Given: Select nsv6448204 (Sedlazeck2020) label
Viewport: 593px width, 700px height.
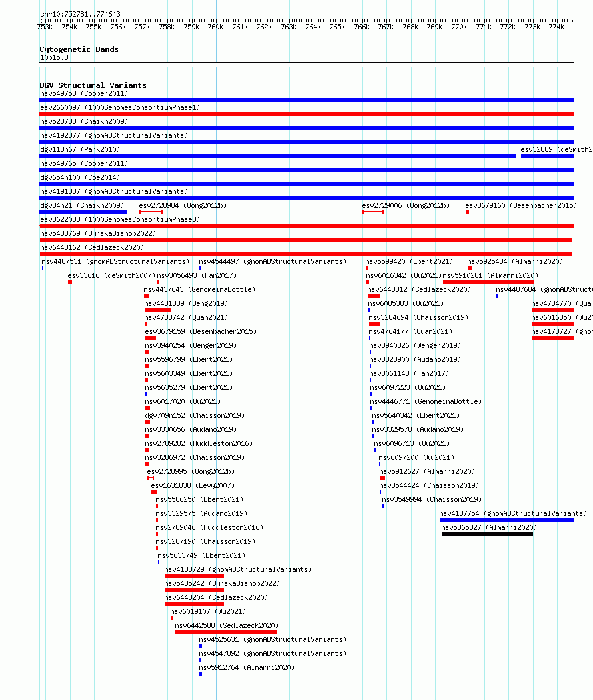Looking at the screenshot, I should pyautogui.click(x=215, y=597).
